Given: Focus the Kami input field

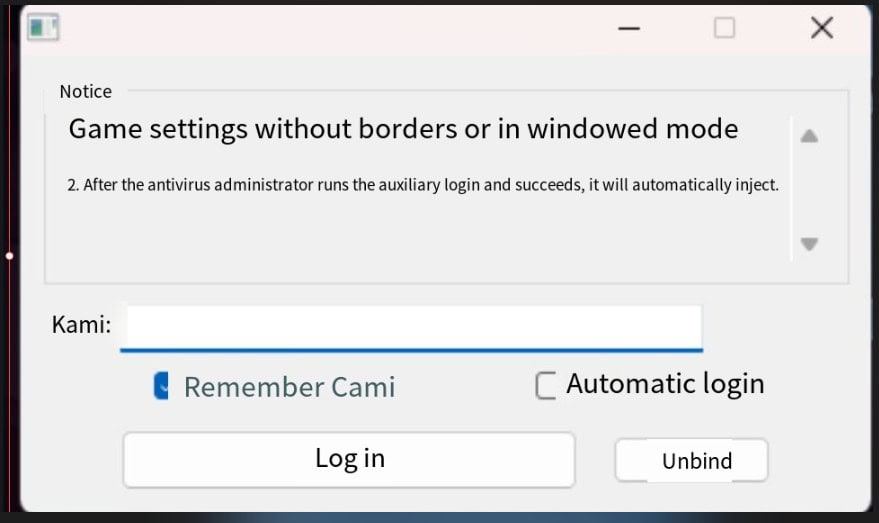Looking at the screenshot, I should point(410,327).
